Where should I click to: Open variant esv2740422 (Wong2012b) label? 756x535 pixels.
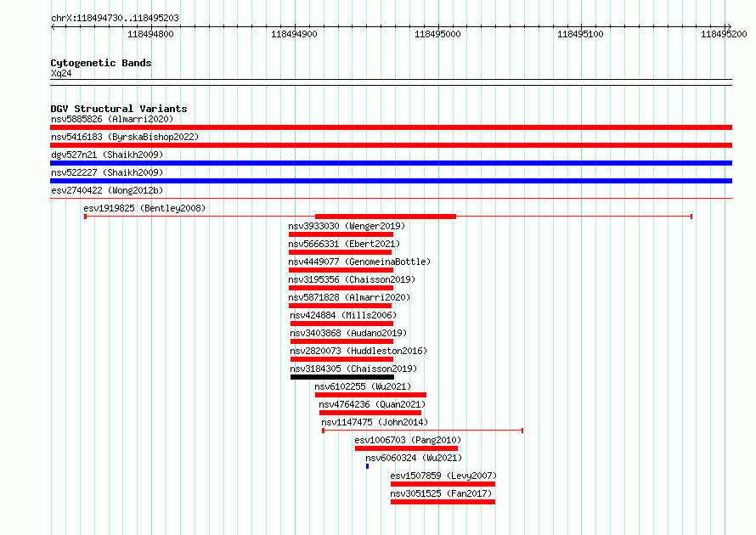point(107,190)
